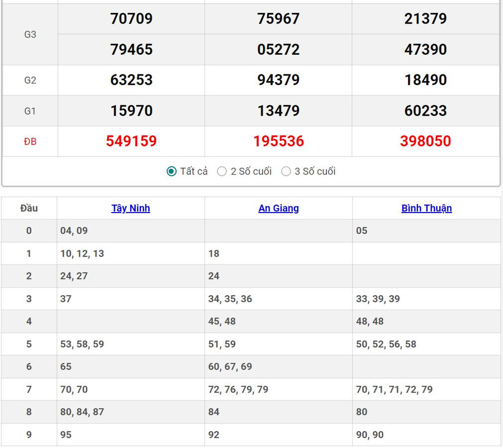Choose the "2 Số cuối" radio button
This screenshot has height=448, width=503.
click(x=222, y=171)
